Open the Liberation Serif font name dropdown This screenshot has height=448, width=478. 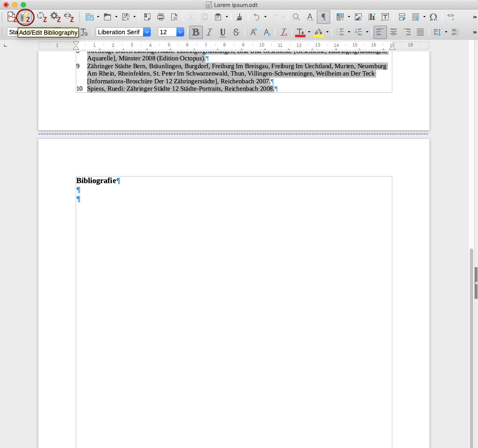146,32
